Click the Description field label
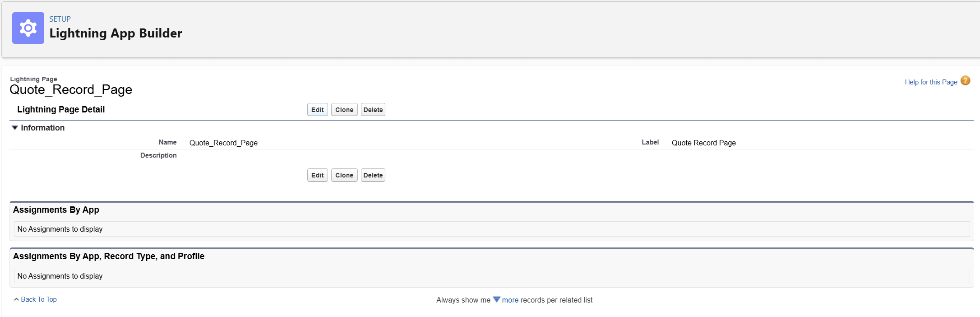 (158, 155)
